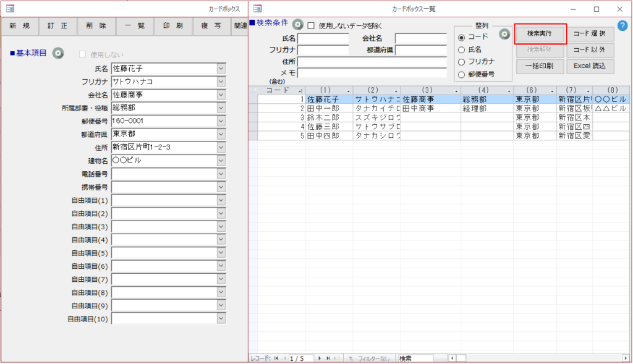
Task: Jump to first record in record navigator
Action: point(276,358)
